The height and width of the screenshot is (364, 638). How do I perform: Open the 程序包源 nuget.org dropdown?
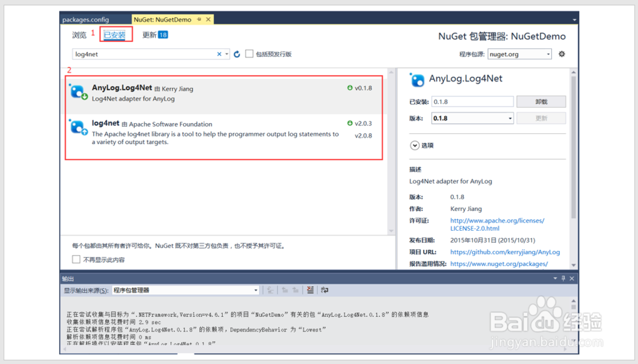(519, 54)
